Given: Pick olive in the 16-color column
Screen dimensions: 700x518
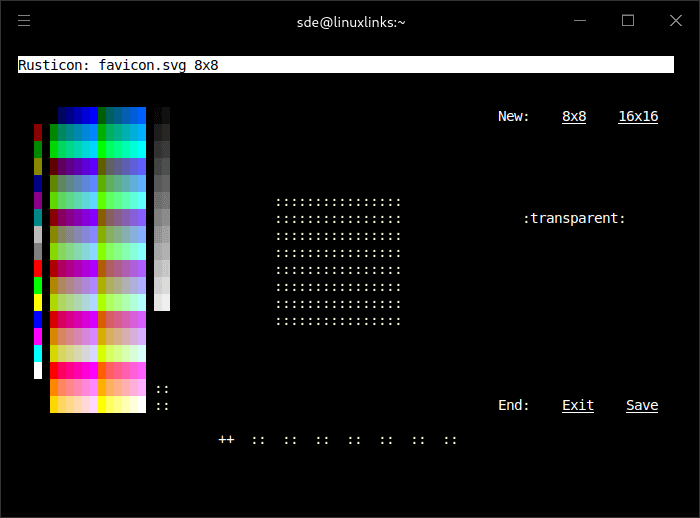Looking at the screenshot, I should [38, 167].
